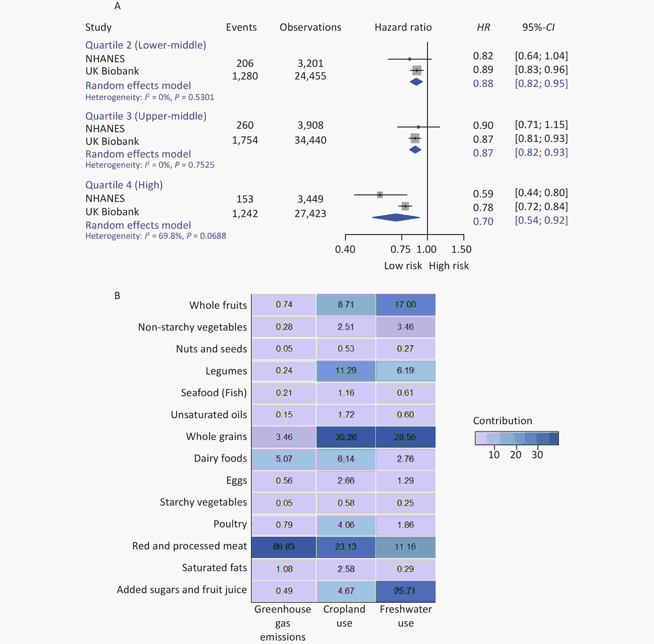The image size is (654, 644).
Task: Click the 1.00 tick label on the axis
Action: point(426,250)
